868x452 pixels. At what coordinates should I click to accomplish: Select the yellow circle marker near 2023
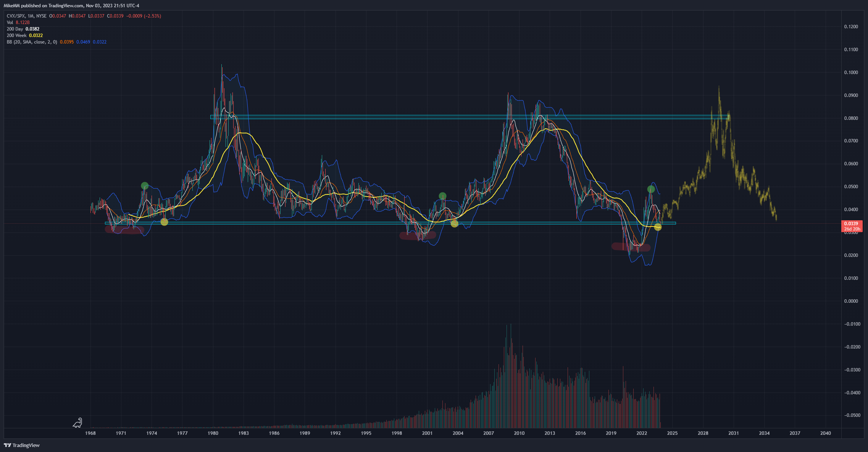pos(658,227)
